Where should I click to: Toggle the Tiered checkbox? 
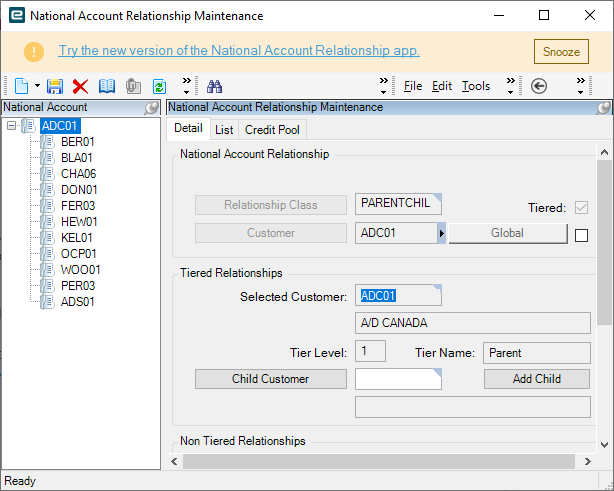coord(581,208)
